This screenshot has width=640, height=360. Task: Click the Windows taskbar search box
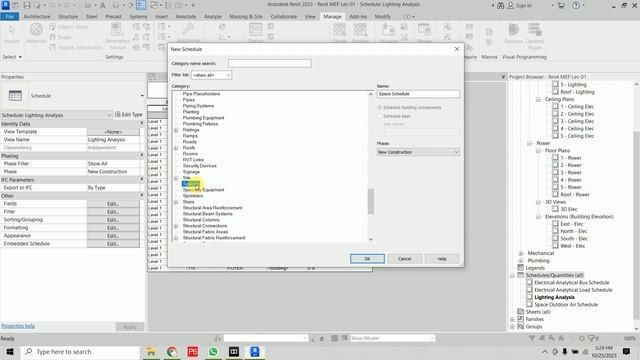tap(80, 351)
